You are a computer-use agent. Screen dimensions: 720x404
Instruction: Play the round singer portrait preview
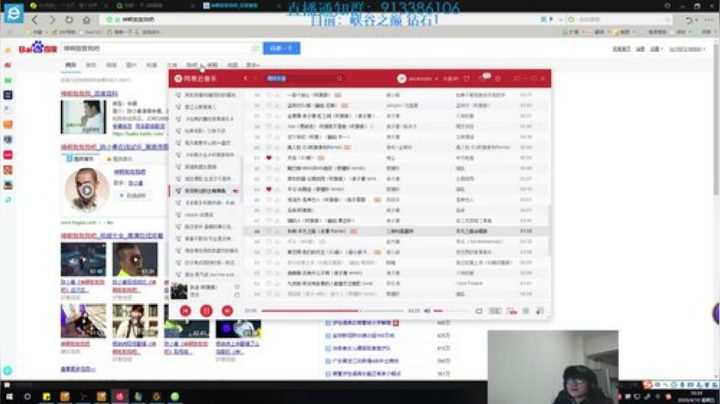point(87,190)
